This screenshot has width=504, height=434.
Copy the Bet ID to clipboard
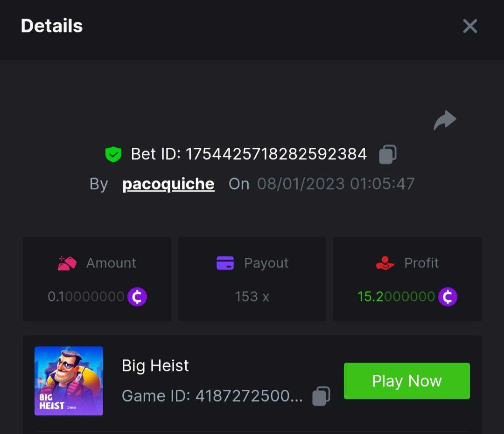tap(387, 154)
